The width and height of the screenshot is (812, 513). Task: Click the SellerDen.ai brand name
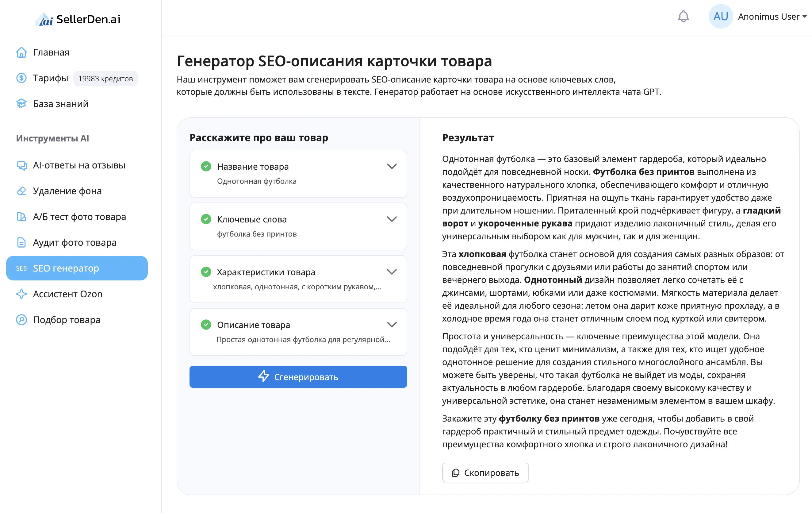pos(88,19)
